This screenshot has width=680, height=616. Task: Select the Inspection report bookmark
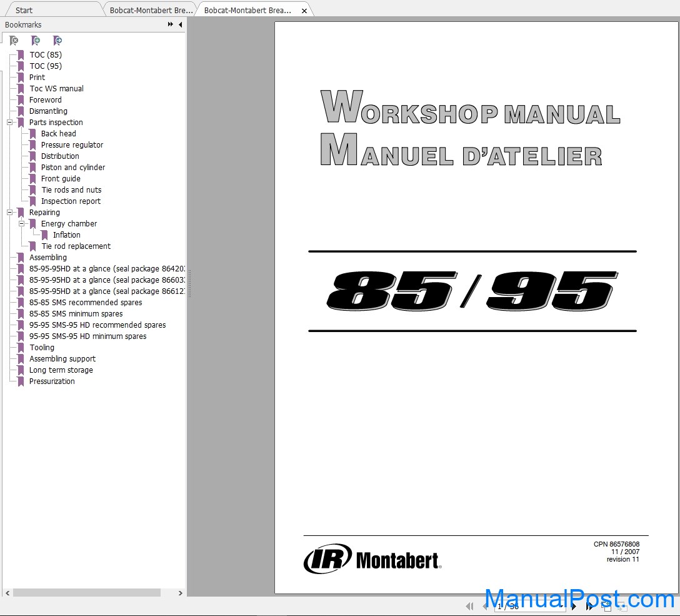[71, 201]
